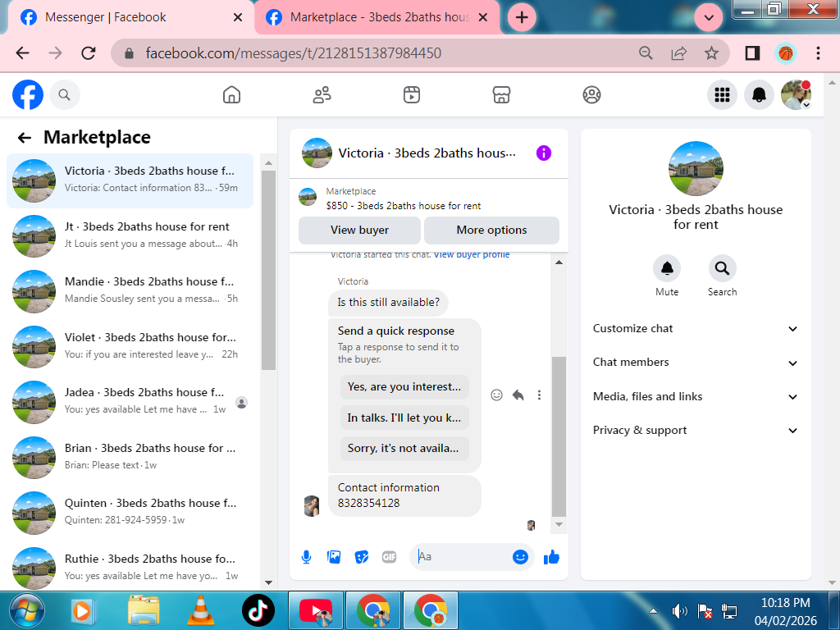Open TikTok from the taskbar

(258, 610)
